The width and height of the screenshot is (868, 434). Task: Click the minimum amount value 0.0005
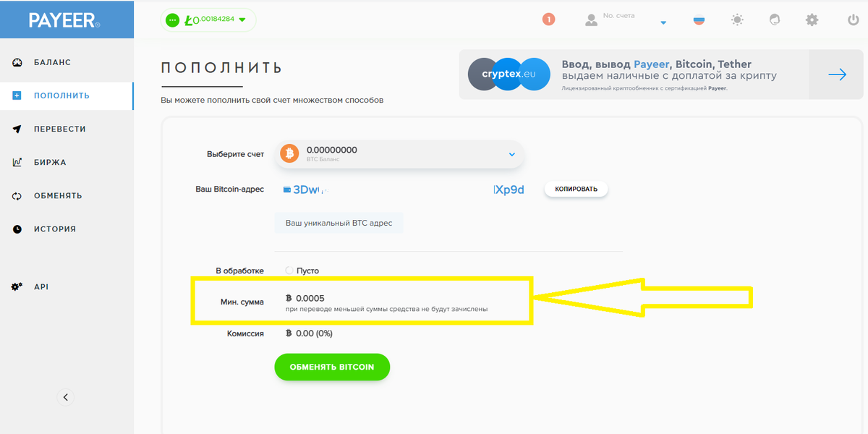pos(310,298)
